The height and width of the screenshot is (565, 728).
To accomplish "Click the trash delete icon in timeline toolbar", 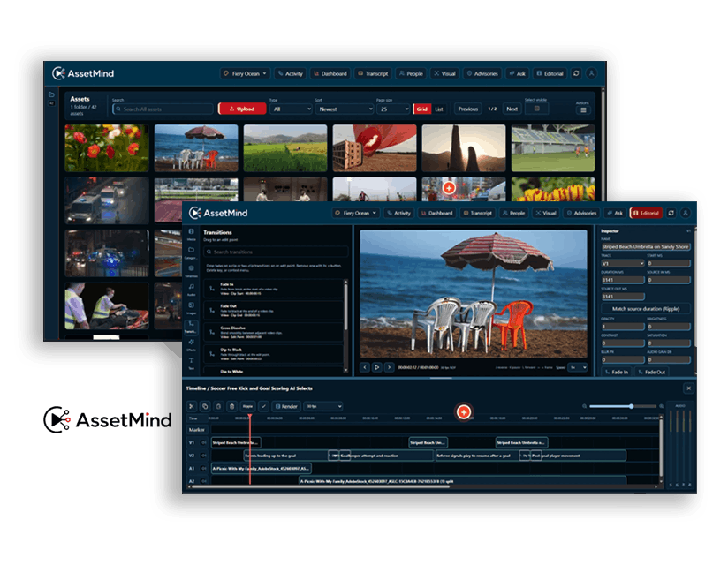I will pos(232,406).
